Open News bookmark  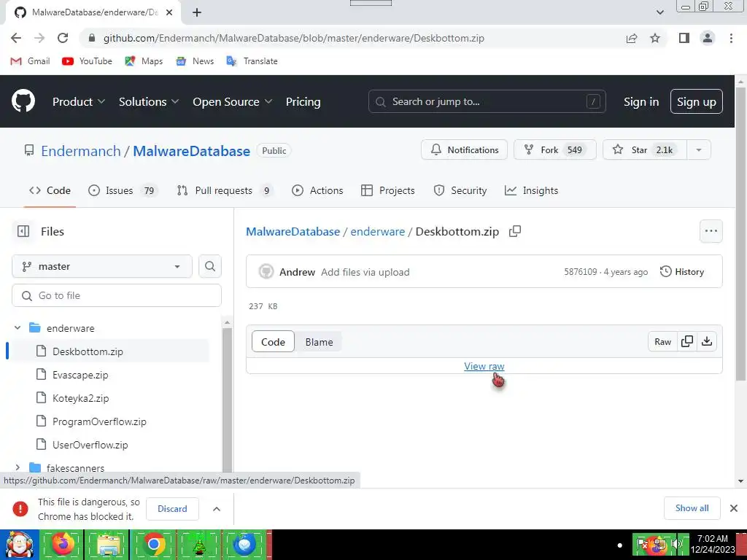[x=195, y=61]
